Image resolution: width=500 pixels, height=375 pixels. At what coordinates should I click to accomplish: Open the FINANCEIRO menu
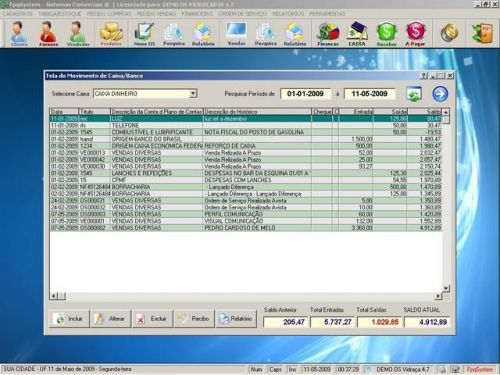click(x=197, y=14)
